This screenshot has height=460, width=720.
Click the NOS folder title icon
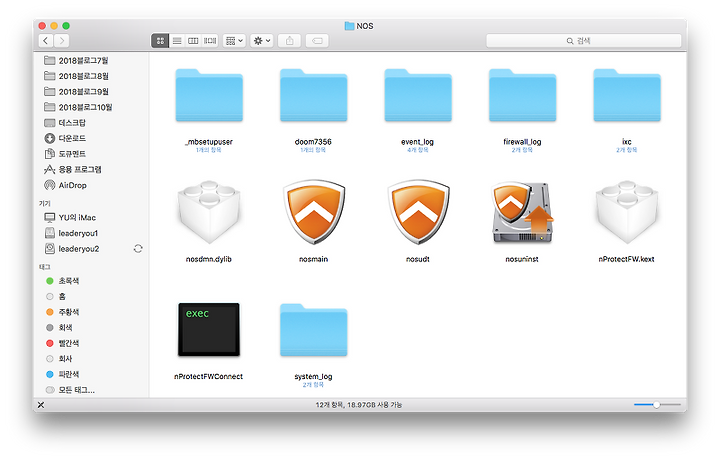(x=349, y=26)
